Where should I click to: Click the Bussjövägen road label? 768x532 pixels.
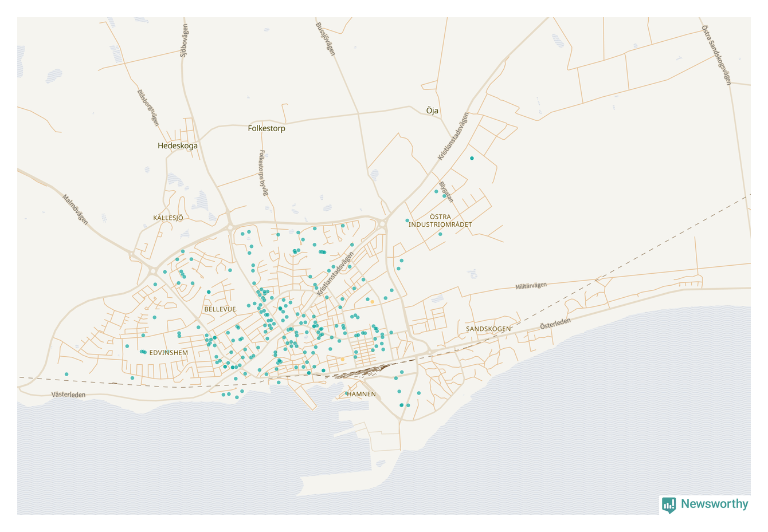pyautogui.click(x=325, y=39)
